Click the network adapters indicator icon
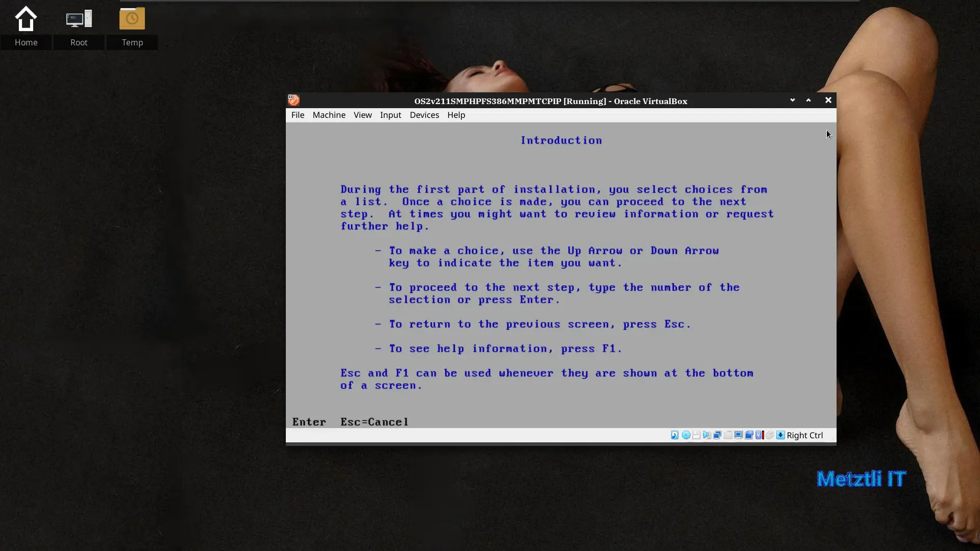 [x=717, y=435]
